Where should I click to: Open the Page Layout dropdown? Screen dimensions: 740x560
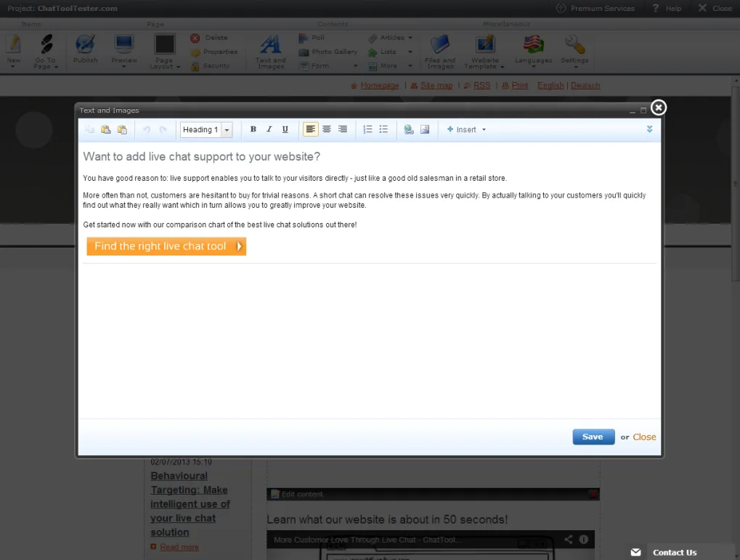tap(165, 51)
